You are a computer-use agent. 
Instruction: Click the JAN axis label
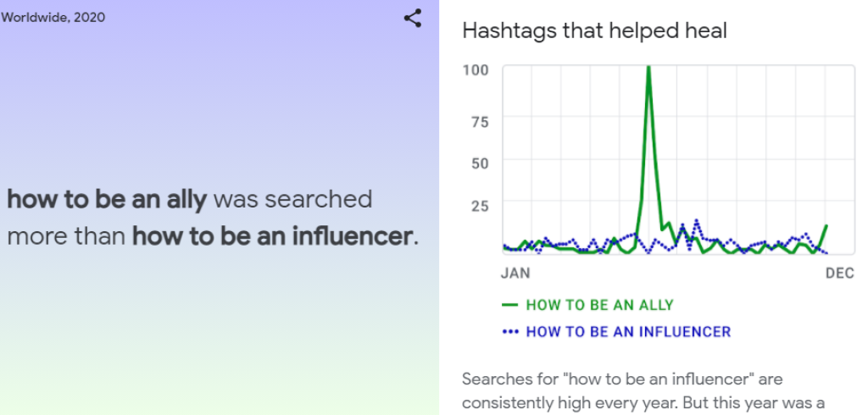pyautogui.click(x=515, y=273)
